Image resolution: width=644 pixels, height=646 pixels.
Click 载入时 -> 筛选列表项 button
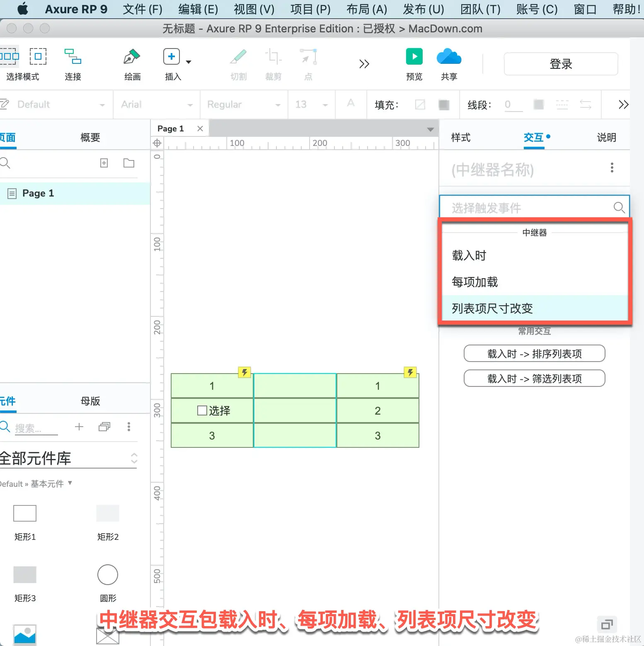(x=534, y=379)
